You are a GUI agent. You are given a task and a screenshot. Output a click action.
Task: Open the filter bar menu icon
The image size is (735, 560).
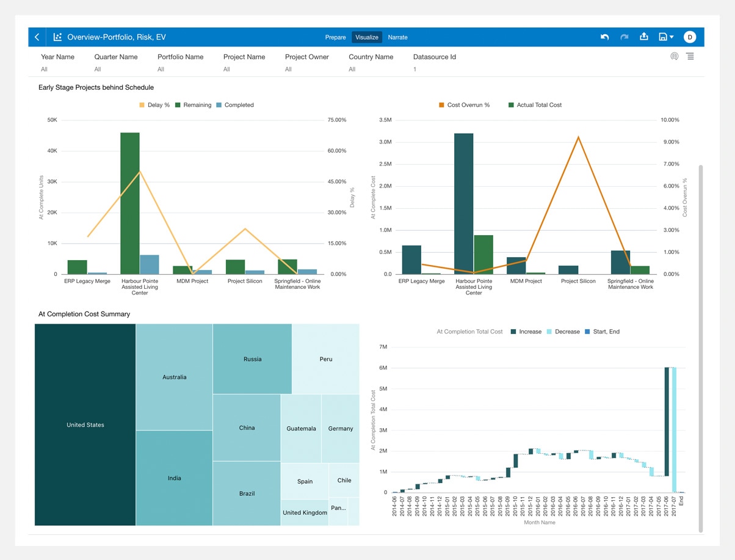tap(690, 56)
